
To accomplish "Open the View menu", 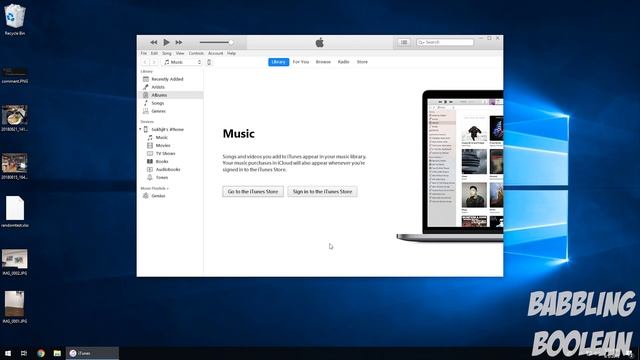I will [180, 53].
